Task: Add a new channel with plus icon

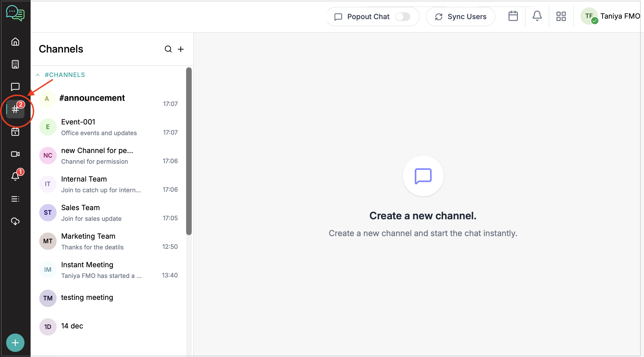Action: [181, 49]
